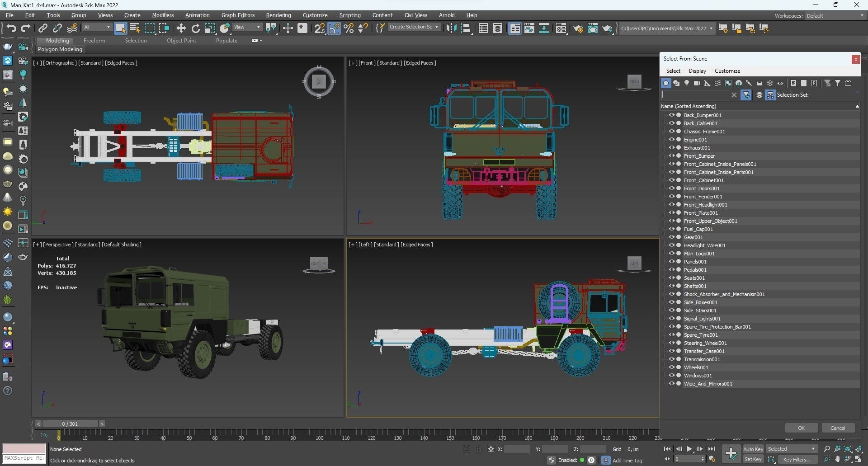Open the Curve Editor icon
This screenshot has height=466, width=868.
point(529,28)
